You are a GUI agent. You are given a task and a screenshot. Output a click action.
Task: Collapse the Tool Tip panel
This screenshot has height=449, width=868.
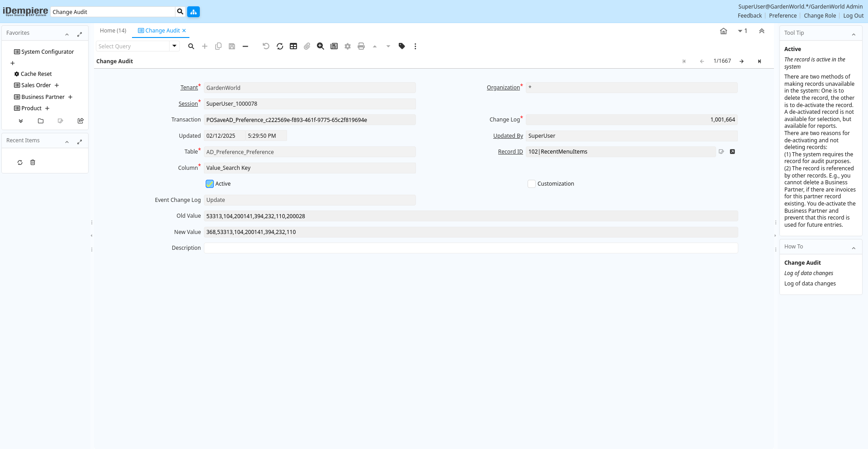(854, 34)
